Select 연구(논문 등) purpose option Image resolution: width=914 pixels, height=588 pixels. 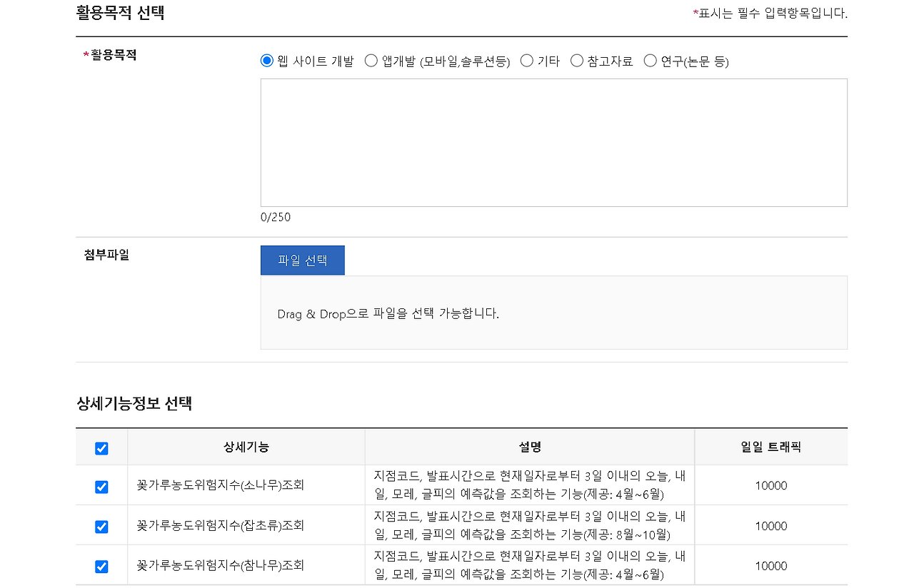pyautogui.click(x=650, y=61)
